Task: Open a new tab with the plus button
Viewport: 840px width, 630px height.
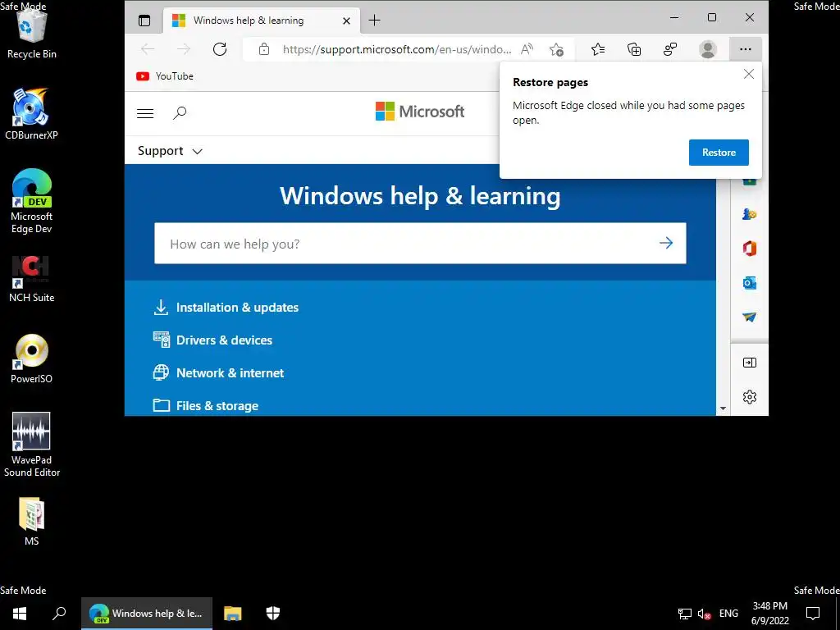Action: click(x=374, y=21)
